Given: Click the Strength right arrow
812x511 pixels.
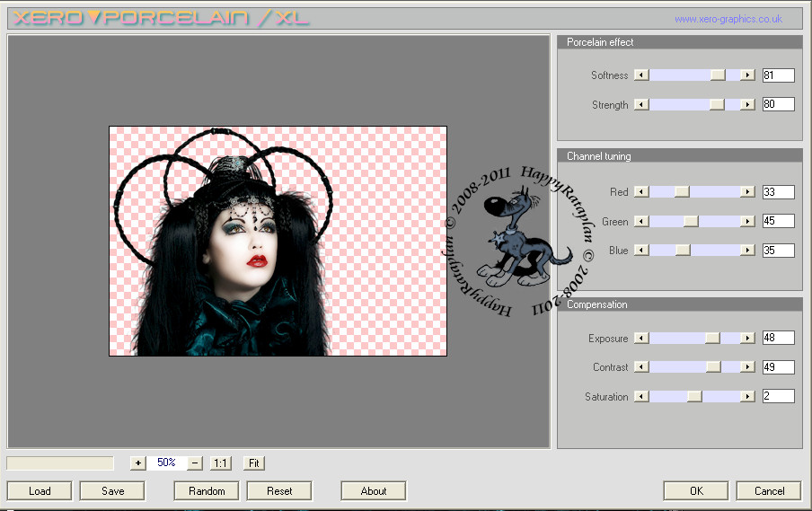Looking at the screenshot, I should tap(747, 104).
